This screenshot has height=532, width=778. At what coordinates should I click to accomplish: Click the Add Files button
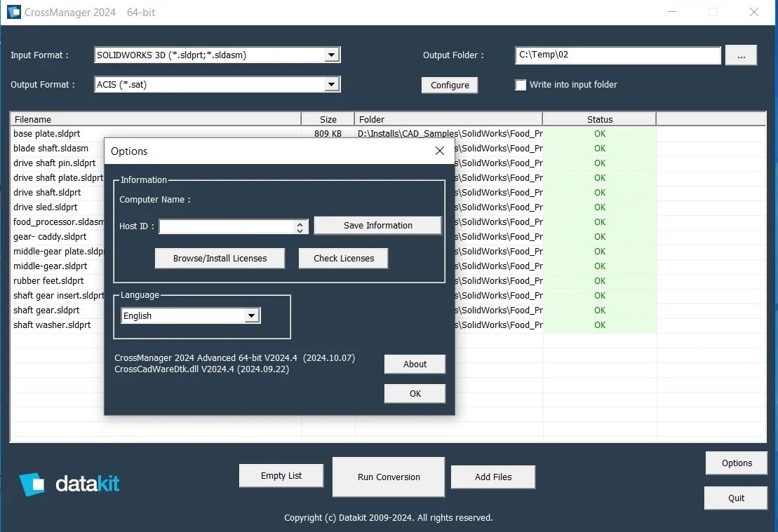pos(492,477)
